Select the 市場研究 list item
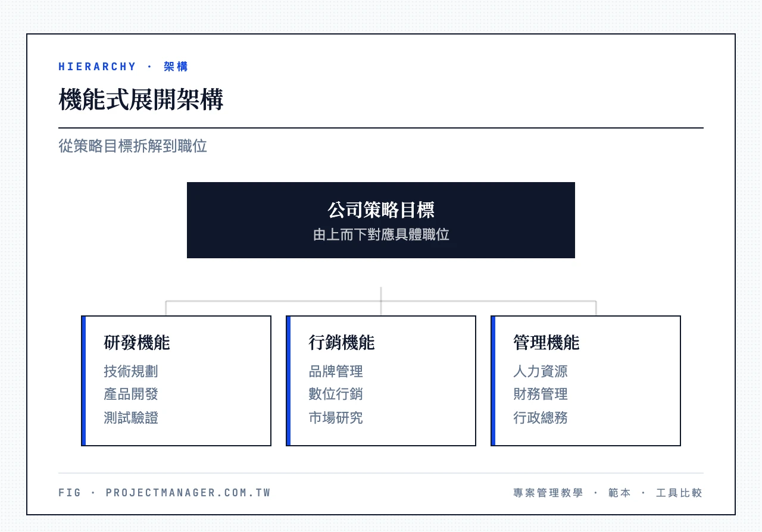This screenshot has height=532, width=762. point(336,418)
